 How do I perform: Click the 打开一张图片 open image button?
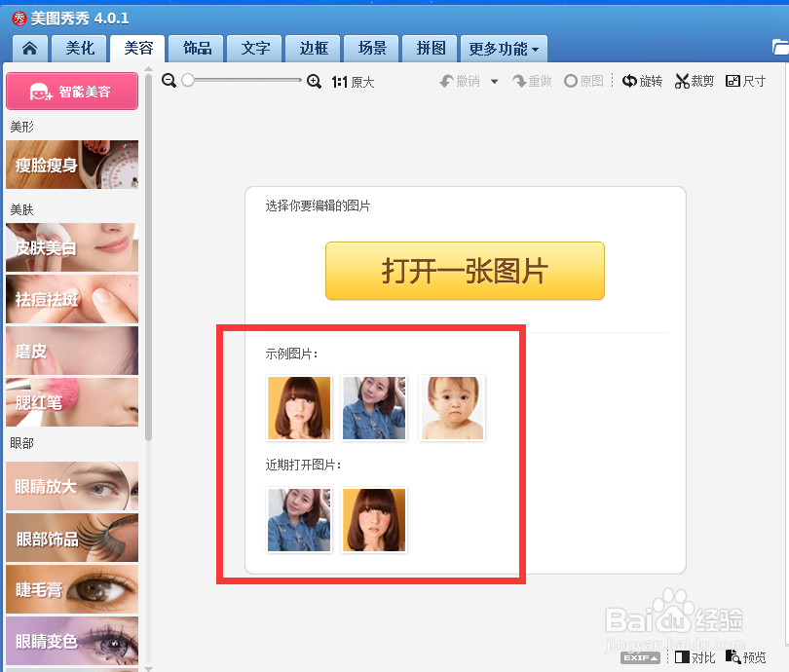pyautogui.click(x=465, y=271)
